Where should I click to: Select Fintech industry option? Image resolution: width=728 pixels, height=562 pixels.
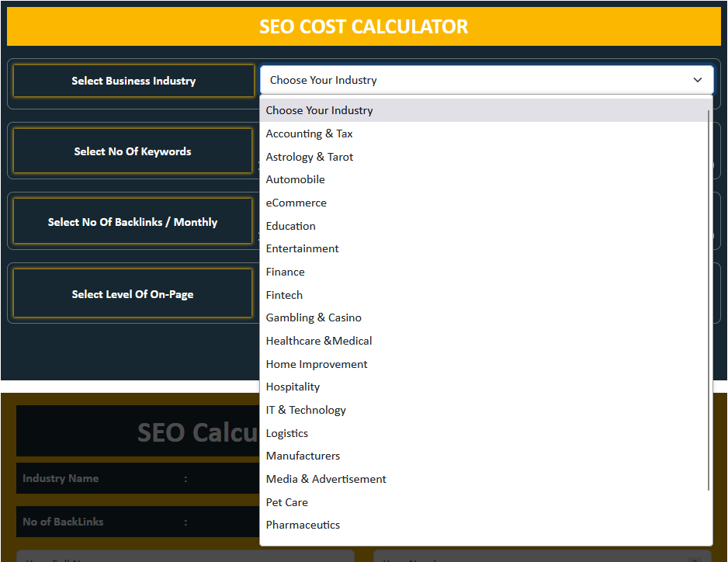click(x=284, y=295)
